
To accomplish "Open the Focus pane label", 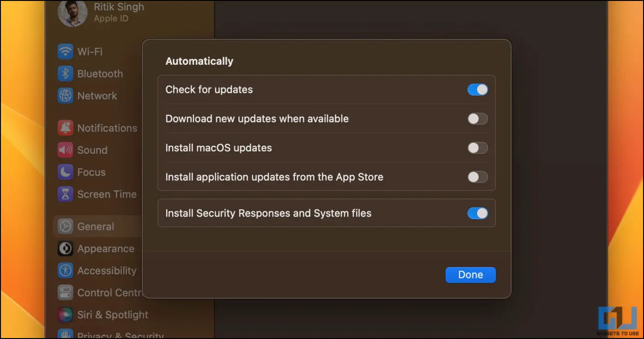I will click(x=91, y=172).
